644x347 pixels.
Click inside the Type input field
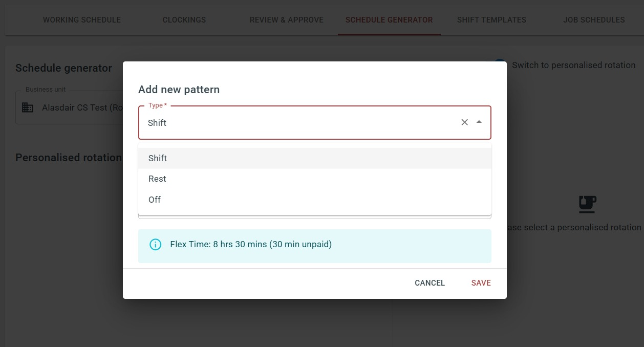[297, 123]
